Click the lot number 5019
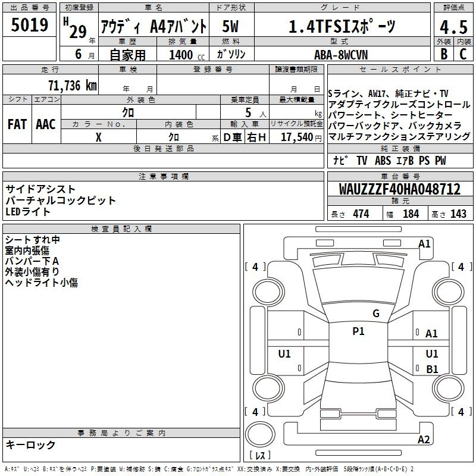This screenshot has width=476, height=476. point(29,25)
